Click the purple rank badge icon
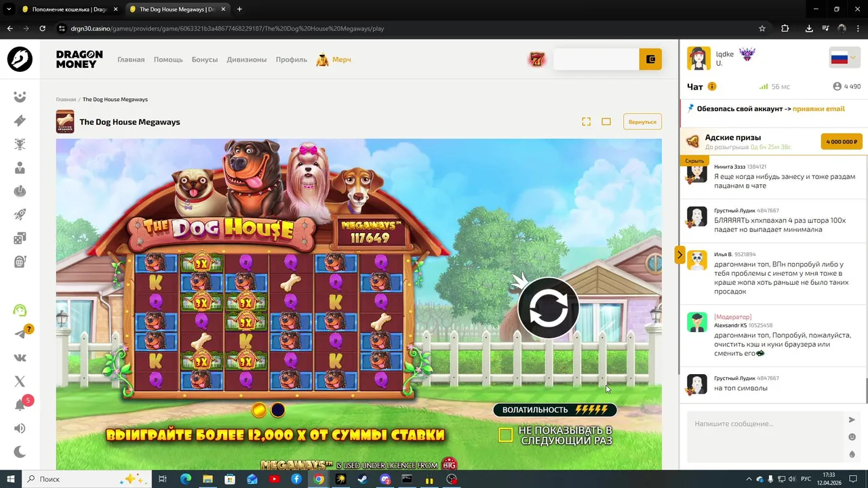This screenshot has width=868, height=488. [747, 55]
